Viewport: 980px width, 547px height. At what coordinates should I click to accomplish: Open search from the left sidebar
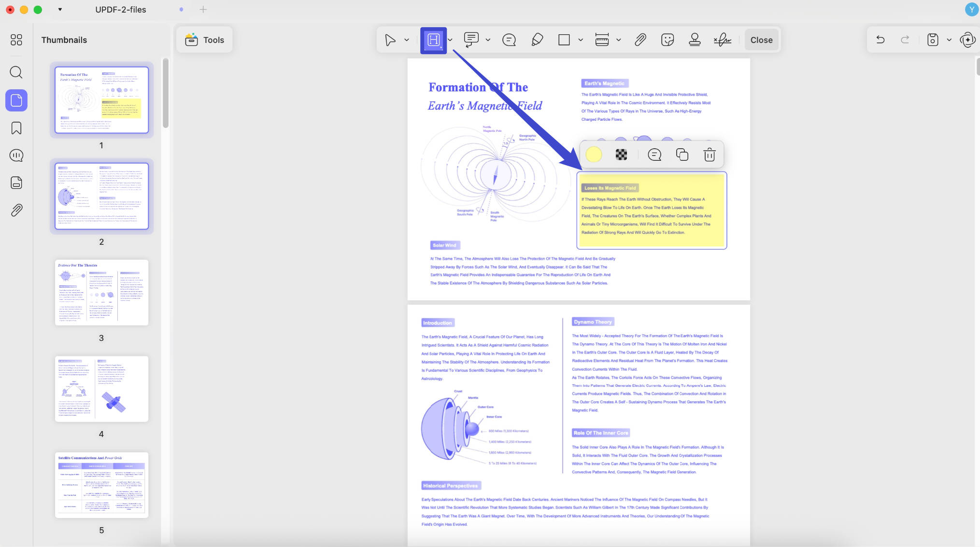(x=16, y=72)
